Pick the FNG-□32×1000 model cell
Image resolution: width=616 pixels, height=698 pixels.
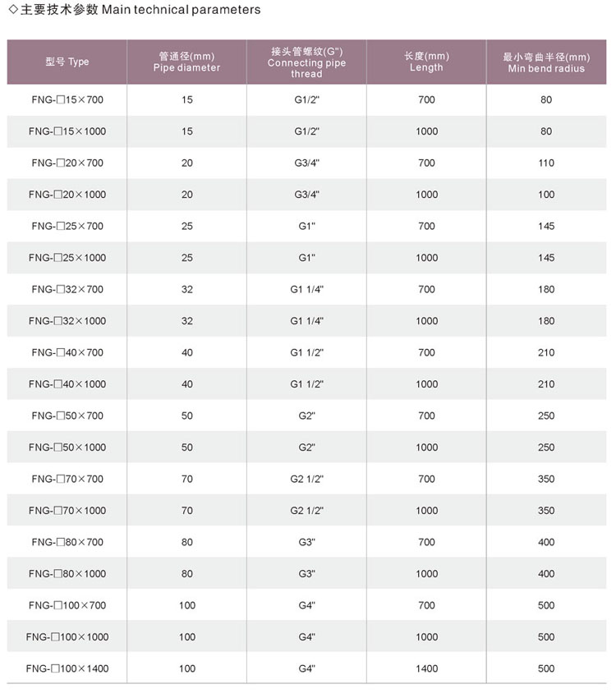pyautogui.click(x=67, y=321)
